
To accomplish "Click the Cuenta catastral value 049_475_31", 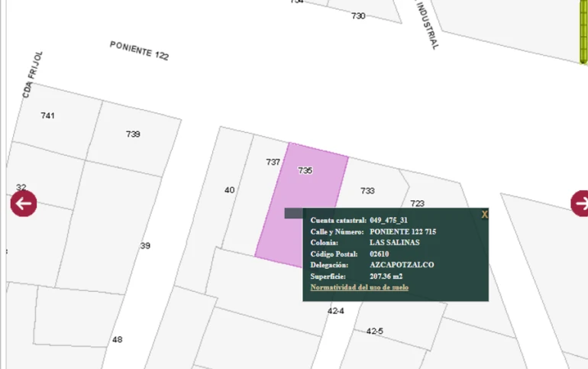I will [x=389, y=220].
